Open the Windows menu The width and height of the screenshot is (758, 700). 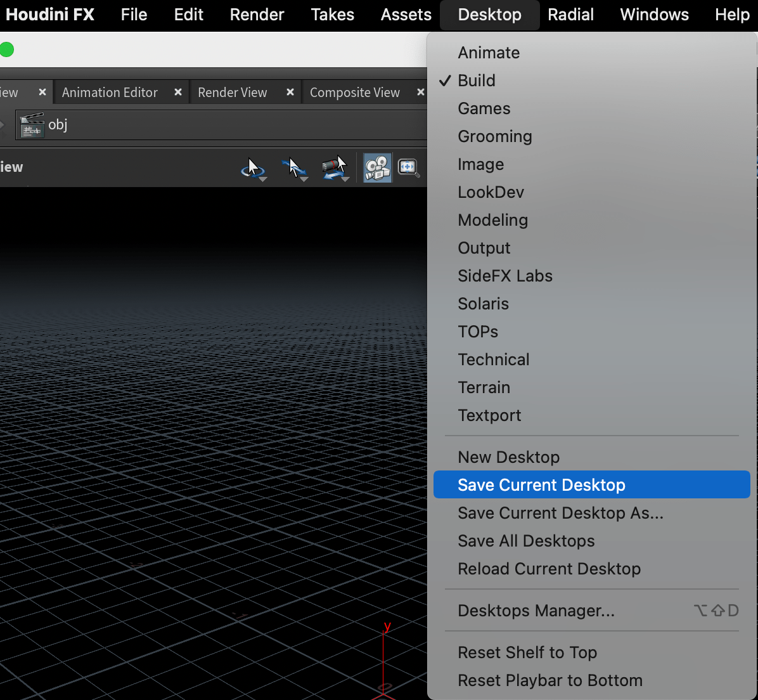point(655,15)
